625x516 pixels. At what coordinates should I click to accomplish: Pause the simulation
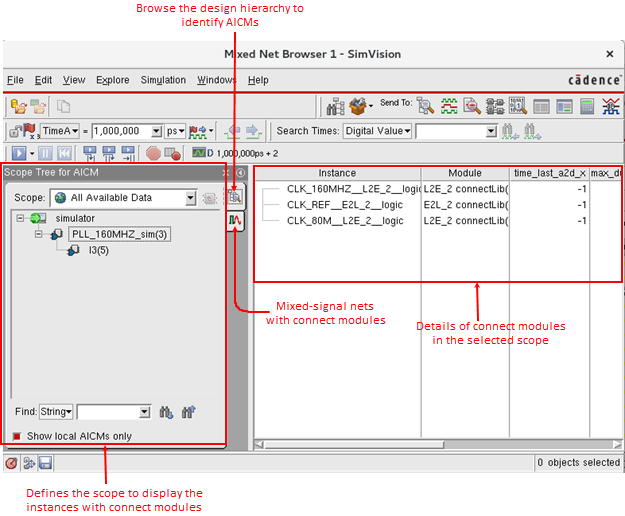coord(45,153)
